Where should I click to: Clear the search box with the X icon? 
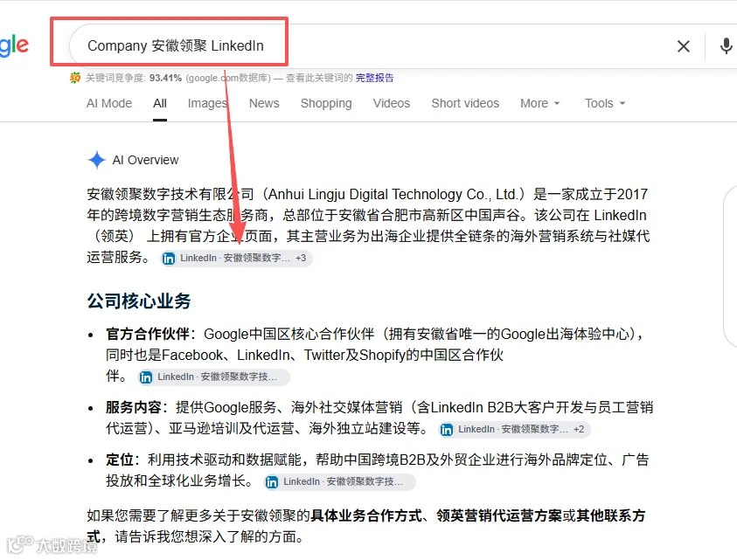tap(684, 46)
